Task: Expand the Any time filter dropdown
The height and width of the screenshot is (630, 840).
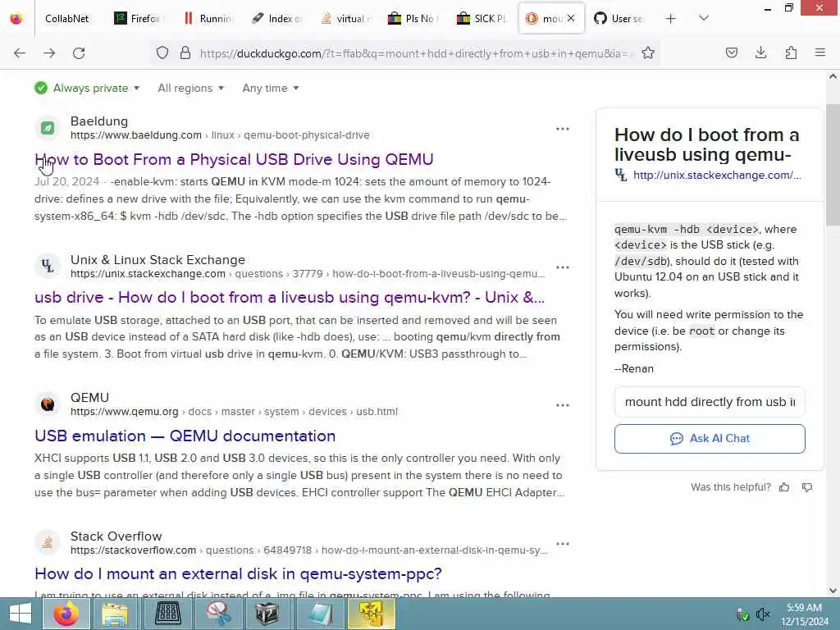Action: coord(271,88)
